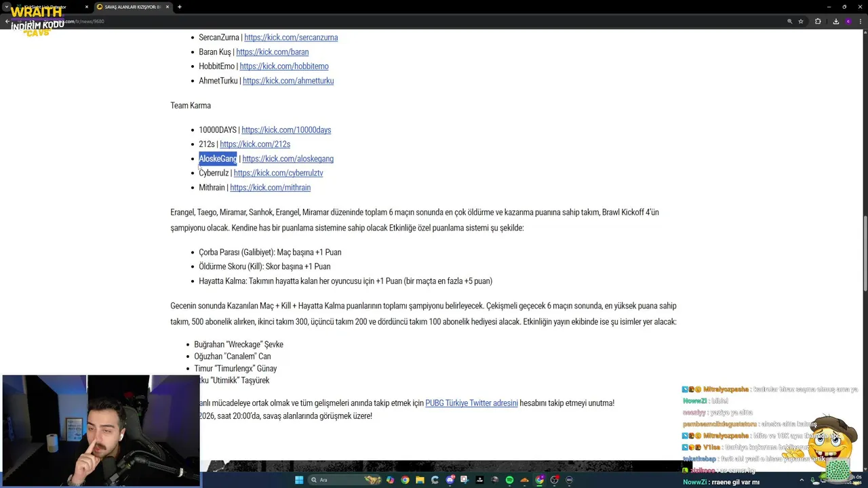Click the taskbar search box labeled Ara

pyautogui.click(x=344, y=480)
